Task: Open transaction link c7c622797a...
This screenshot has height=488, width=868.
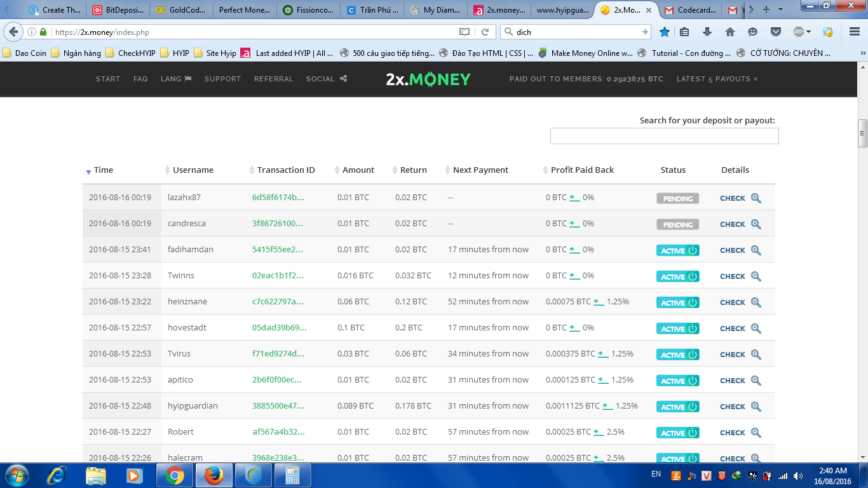Action: 278,302
